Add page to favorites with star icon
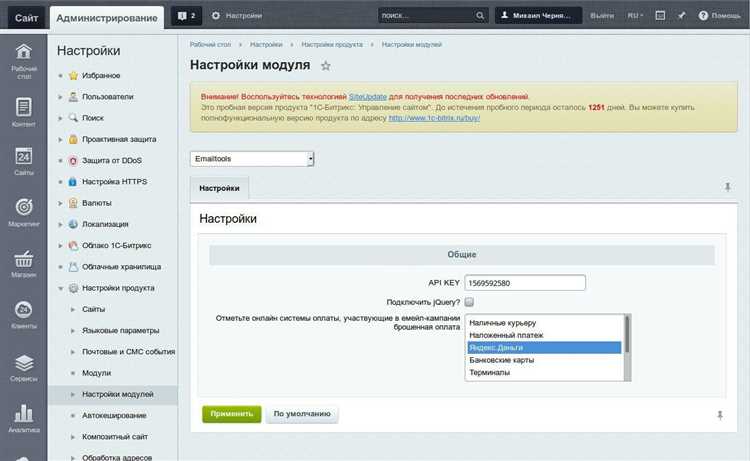Image resolution: width=750 pixels, height=461 pixels. tap(326, 66)
